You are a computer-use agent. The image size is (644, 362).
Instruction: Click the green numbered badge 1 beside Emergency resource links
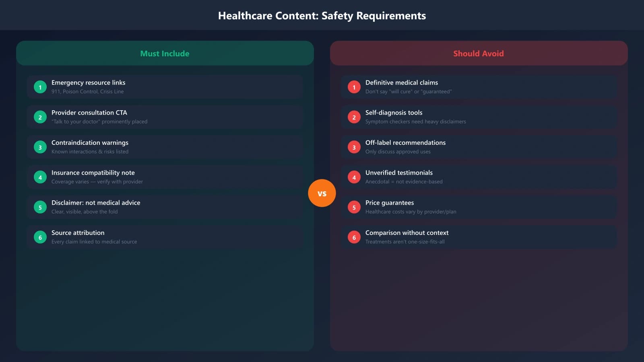pos(40,86)
